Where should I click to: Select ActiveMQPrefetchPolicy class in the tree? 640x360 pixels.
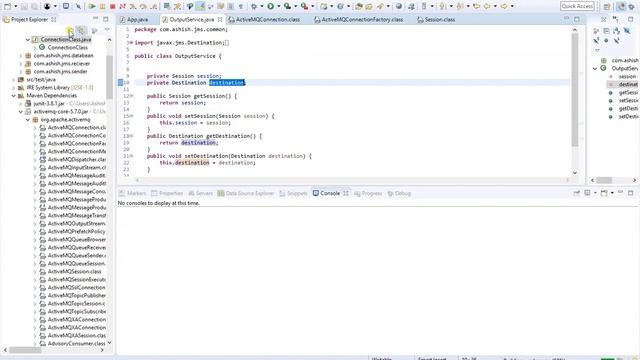[x=76, y=231]
